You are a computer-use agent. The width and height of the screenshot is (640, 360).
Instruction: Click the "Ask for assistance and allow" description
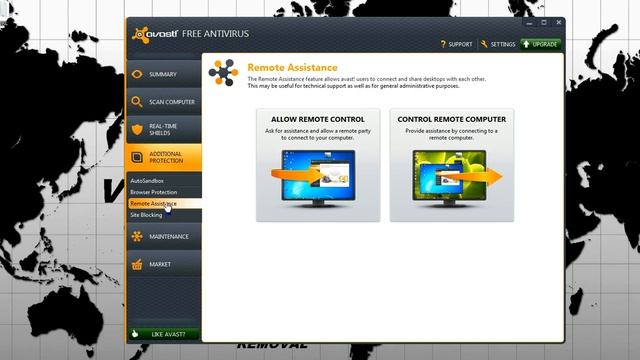pos(318,134)
